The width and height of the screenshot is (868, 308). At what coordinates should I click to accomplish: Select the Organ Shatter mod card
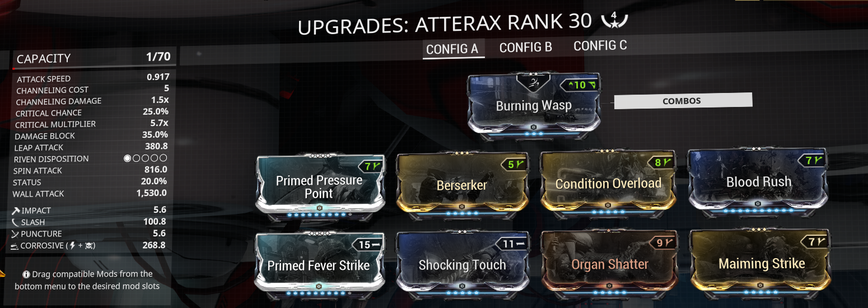pyautogui.click(x=610, y=264)
